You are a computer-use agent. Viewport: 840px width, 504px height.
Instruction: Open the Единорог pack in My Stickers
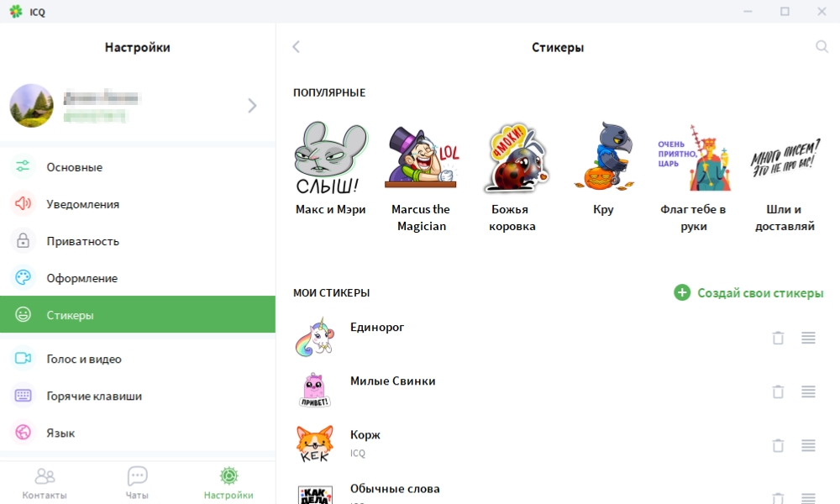[x=559, y=338]
